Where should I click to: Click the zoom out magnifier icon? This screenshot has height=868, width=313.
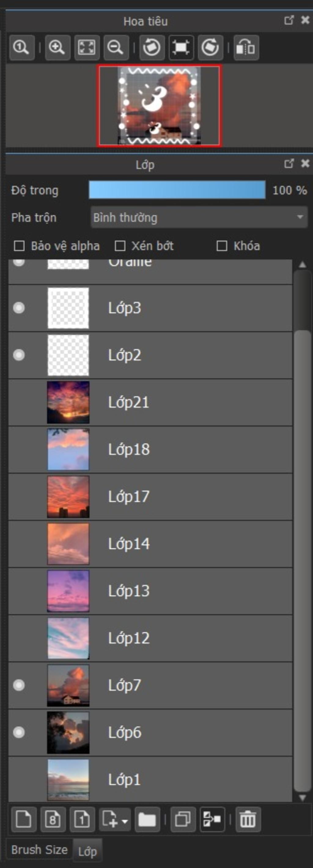pos(116,47)
